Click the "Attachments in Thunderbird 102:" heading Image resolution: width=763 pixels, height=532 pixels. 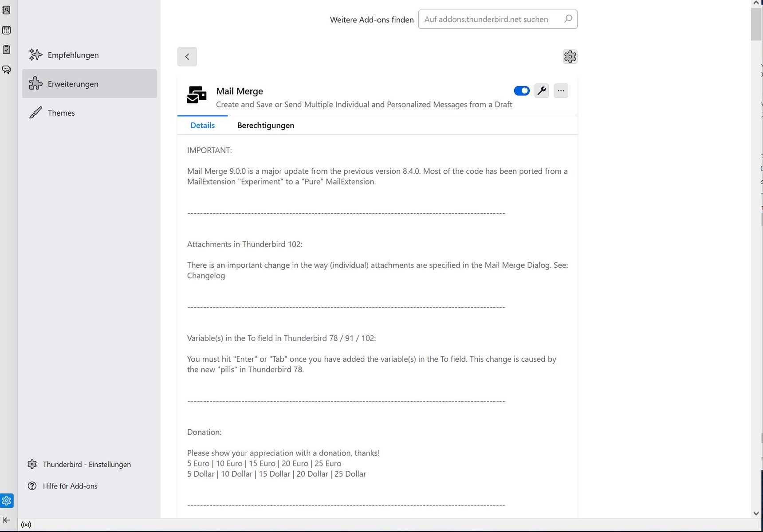point(244,244)
